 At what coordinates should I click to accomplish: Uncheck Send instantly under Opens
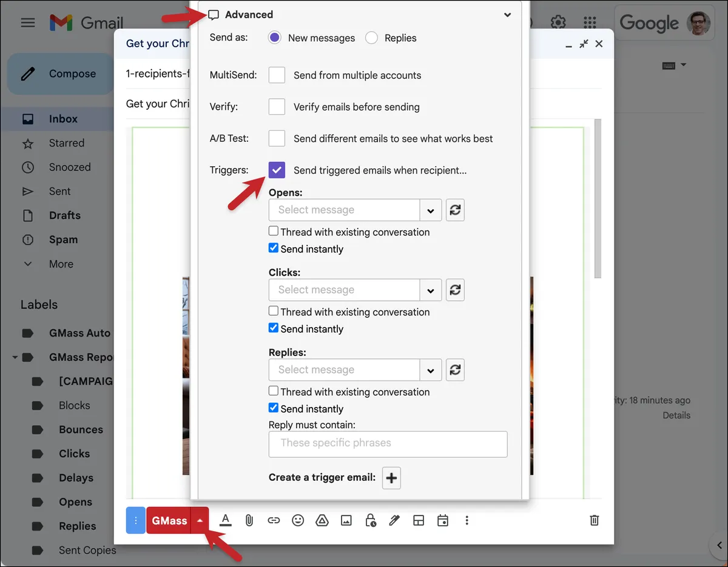tap(274, 248)
